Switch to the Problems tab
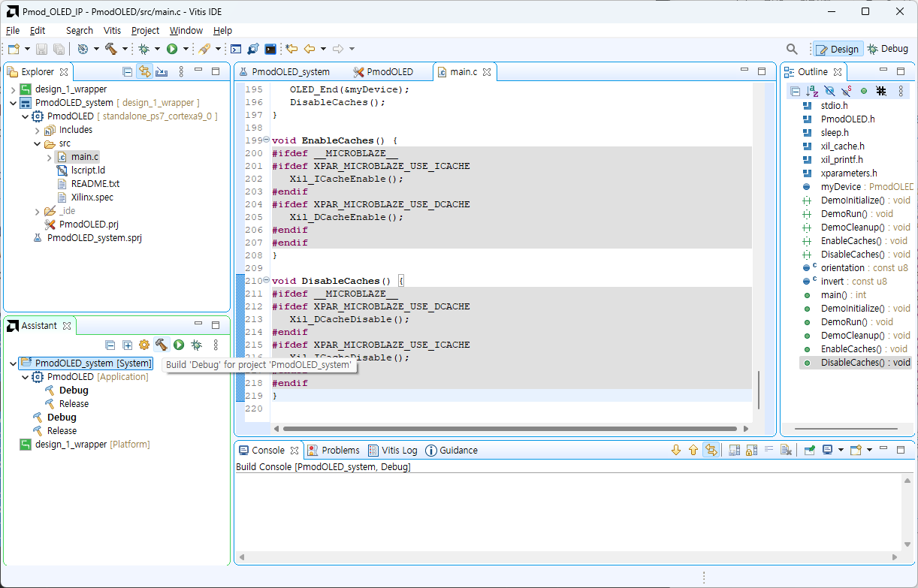The image size is (918, 588). coord(333,451)
